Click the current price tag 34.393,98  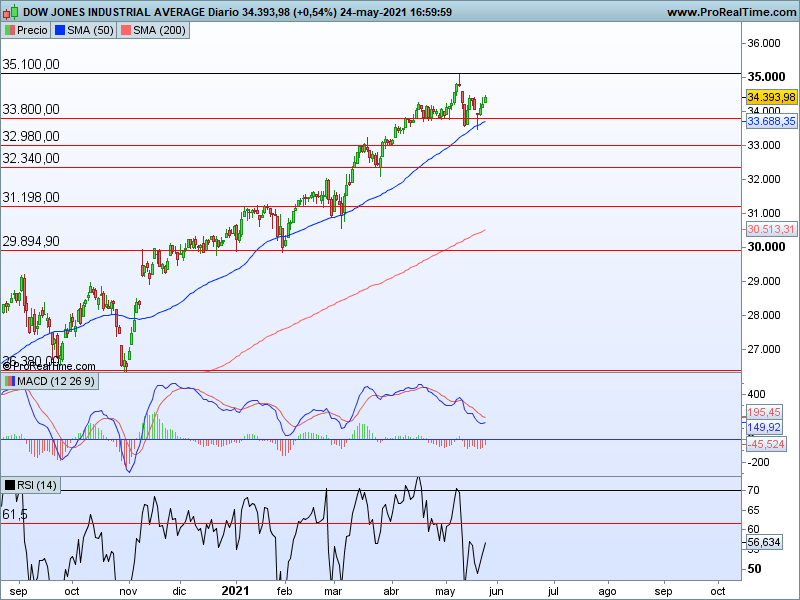pos(771,97)
